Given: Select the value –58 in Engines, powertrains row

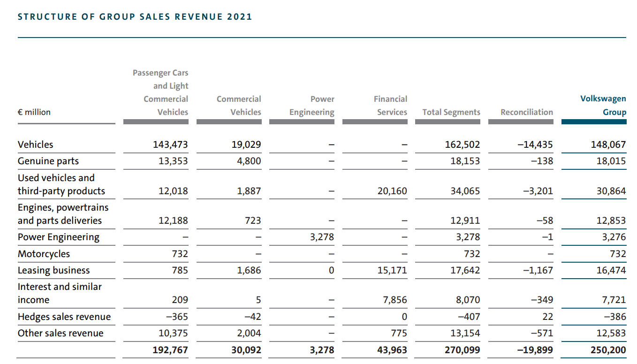Looking at the screenshot, I should click(545, 220).
